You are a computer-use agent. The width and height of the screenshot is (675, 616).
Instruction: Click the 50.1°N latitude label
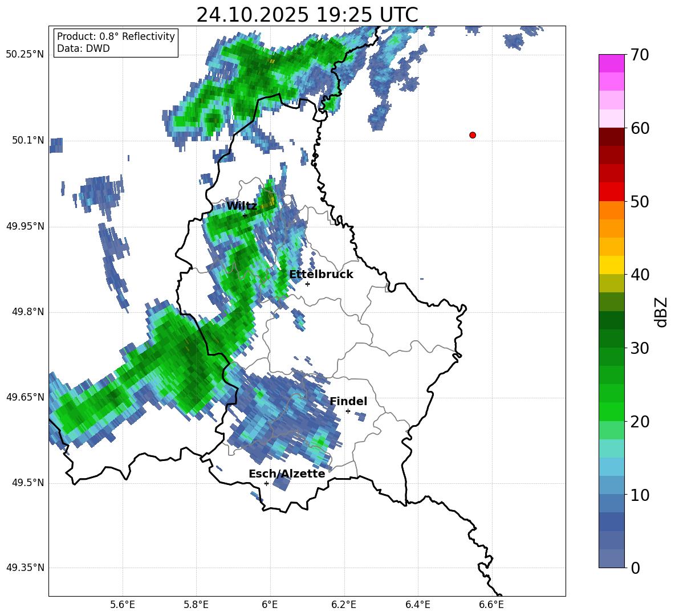28,140
